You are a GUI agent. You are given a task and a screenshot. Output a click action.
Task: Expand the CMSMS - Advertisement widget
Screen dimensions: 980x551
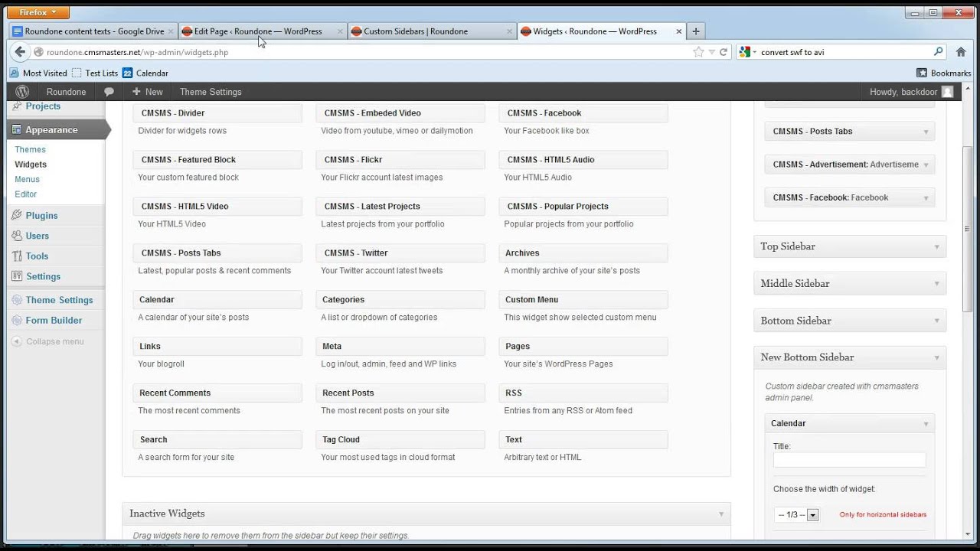pos(926,165)
